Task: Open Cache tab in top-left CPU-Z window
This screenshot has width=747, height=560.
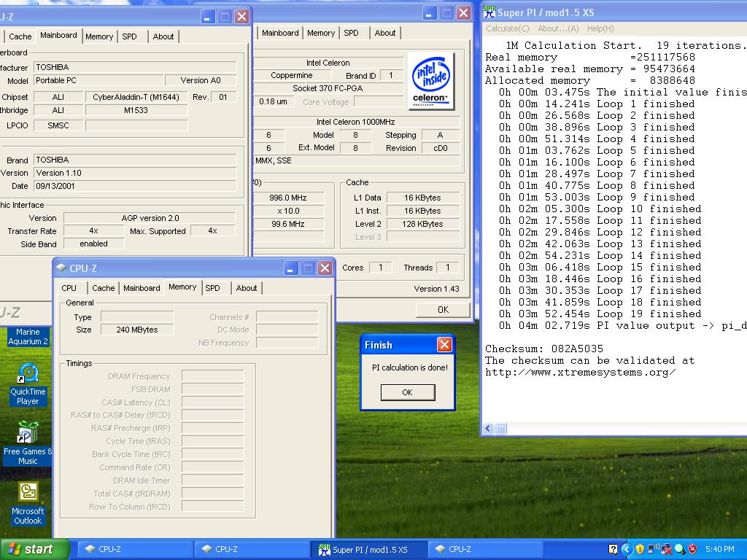Action: pyautogui.click(x=20, y=36)
